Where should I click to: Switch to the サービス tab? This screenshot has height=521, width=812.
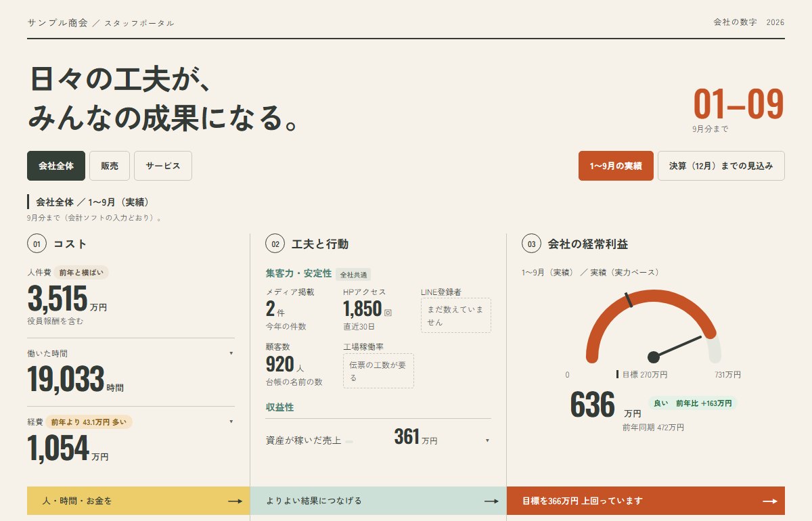pyautogui.click(x=163, y=166)
